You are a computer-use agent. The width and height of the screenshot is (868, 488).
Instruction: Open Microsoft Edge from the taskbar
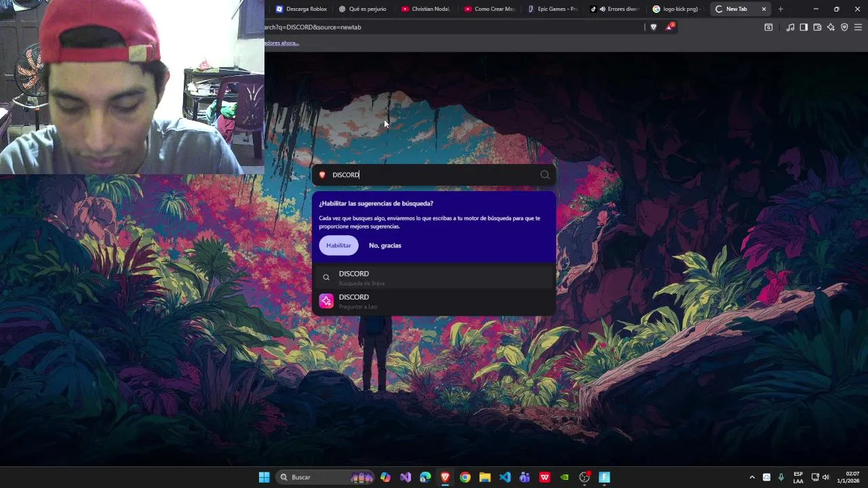point(425,477)
